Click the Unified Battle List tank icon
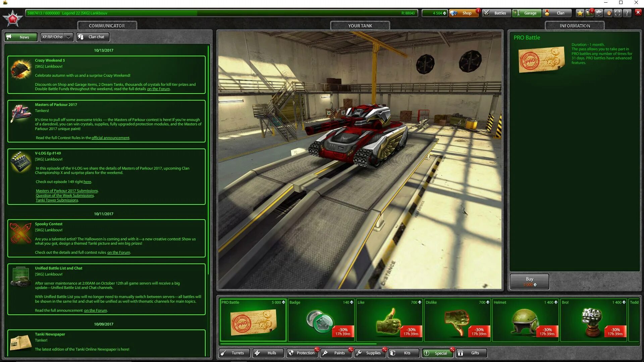 pos(21,277)
